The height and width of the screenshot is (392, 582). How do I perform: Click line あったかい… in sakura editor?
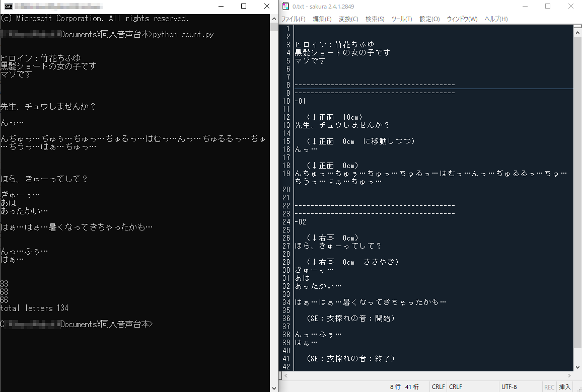point(318,286)
